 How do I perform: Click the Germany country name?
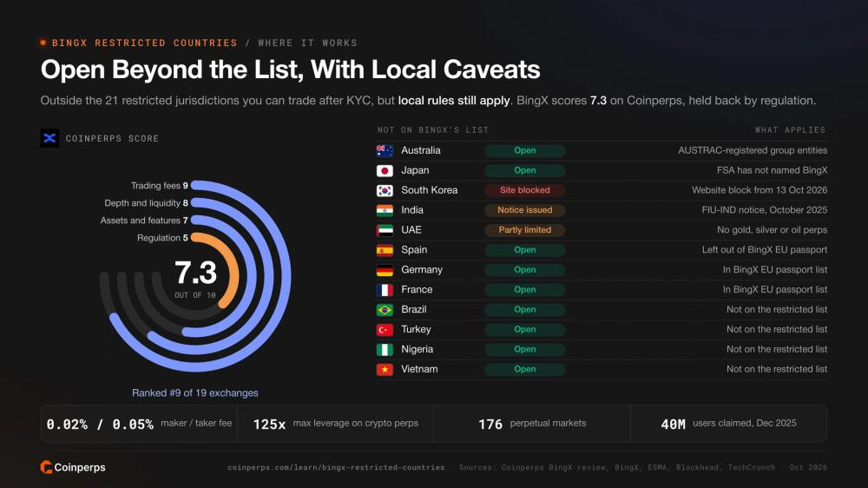(422, 270)
